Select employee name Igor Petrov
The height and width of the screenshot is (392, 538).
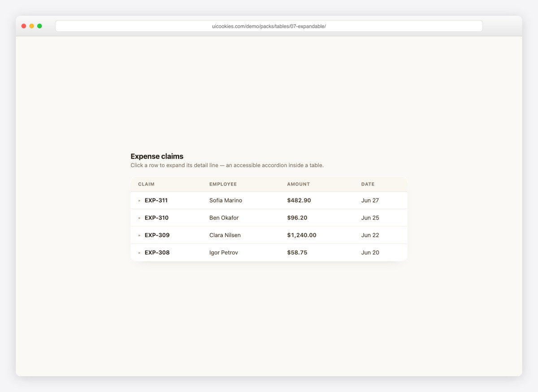pos(223,253)
